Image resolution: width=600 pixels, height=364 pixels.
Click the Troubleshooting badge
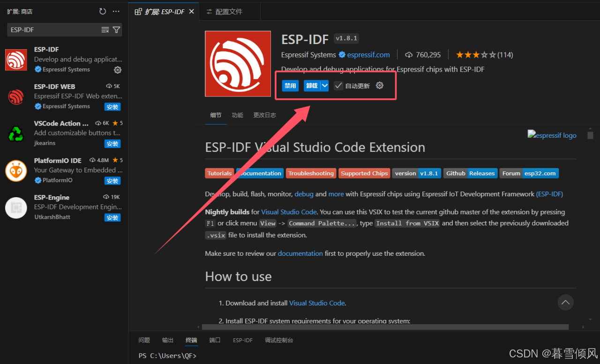[311, 173]
